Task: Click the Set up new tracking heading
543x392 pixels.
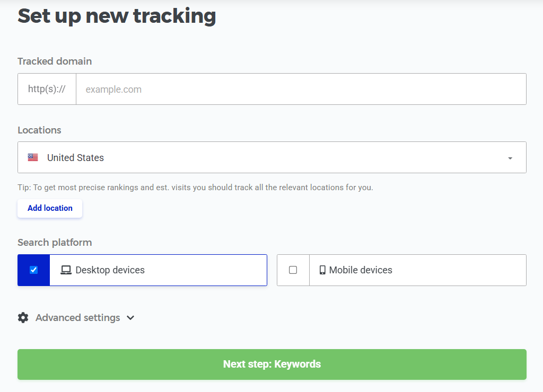Action: click(x=117, y=16)
